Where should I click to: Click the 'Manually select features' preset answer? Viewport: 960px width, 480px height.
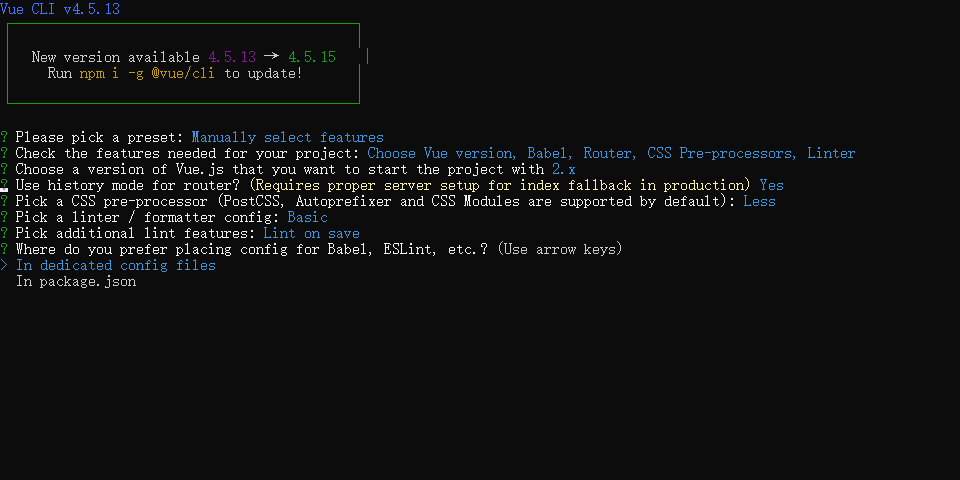[x=288, y=137]
